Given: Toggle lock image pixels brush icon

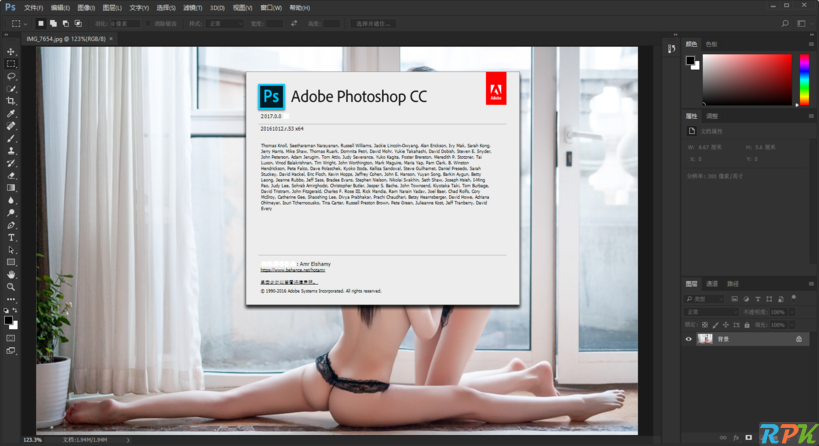Looking at the screenshot, I should (715, 325).
